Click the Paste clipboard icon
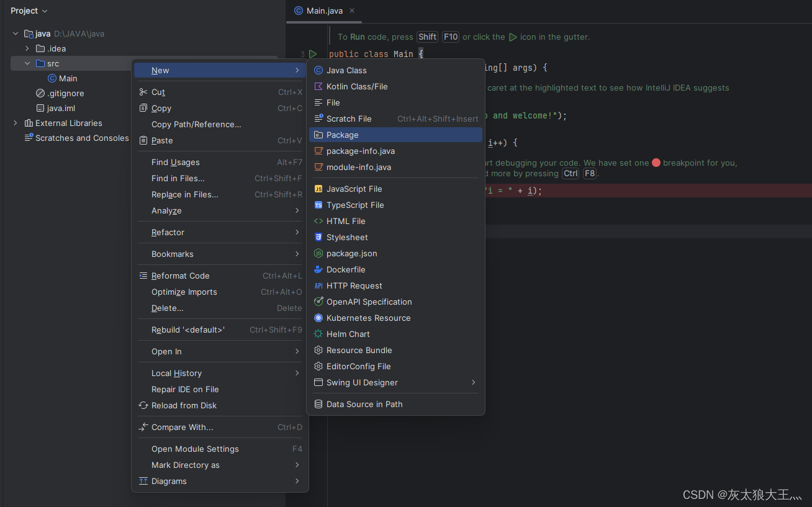This screenshot has height=507, width=812. coord(143,140)
